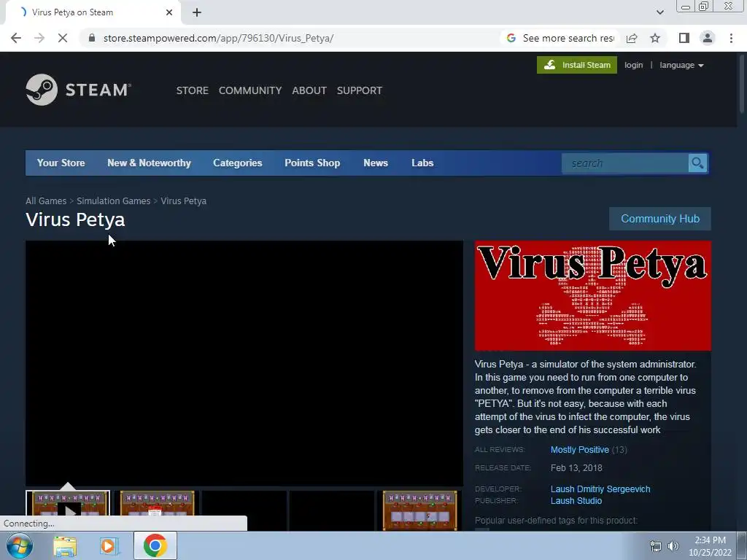Open Labs tab in store nav
The height and width of the screenshot is (560, 747).
coord(422,163)
